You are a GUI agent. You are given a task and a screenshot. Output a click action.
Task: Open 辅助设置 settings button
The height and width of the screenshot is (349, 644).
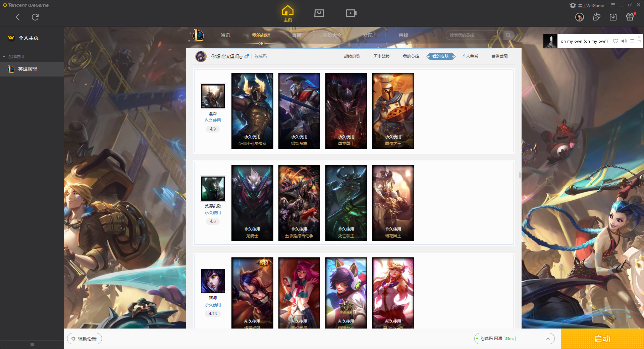click(85, 339)
